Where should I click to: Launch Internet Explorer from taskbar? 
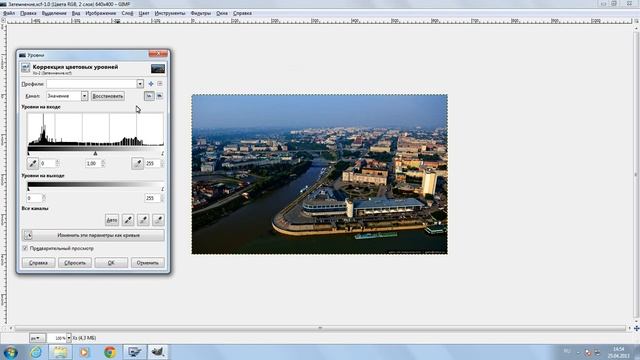coord(36,352)
